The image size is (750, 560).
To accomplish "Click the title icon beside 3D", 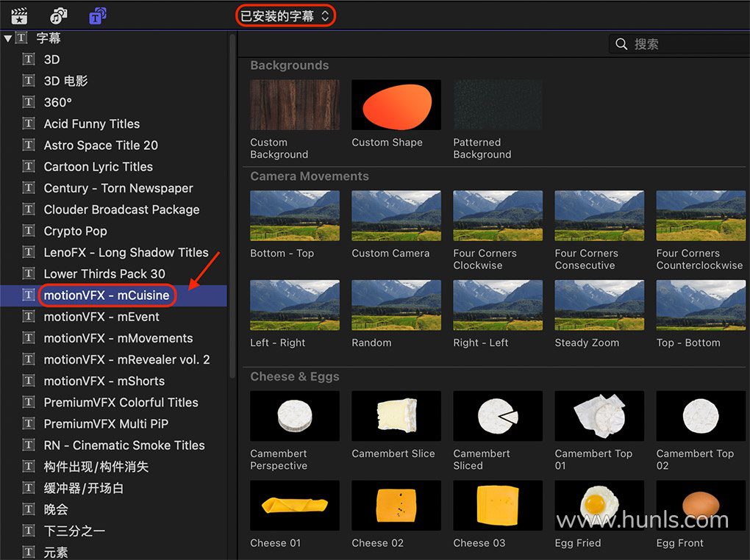I will point(29,60).
